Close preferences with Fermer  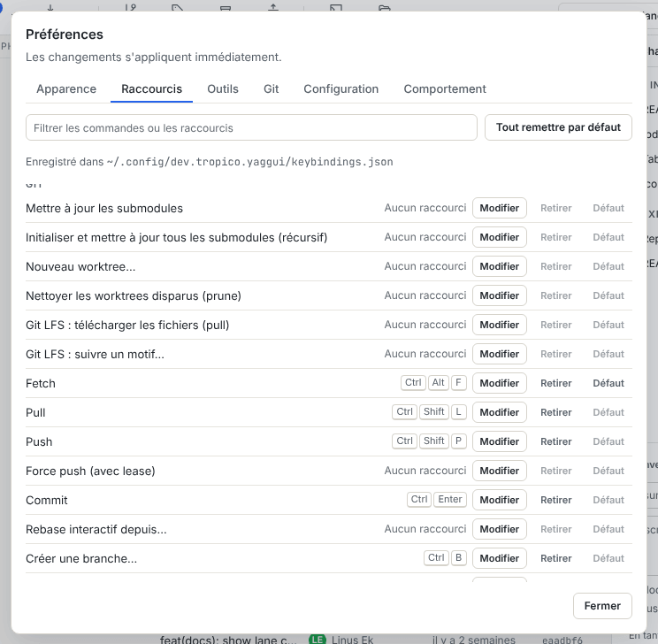602,606
